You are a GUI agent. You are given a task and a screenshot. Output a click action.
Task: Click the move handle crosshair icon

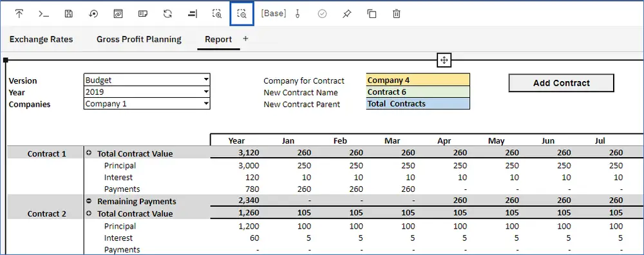click(444, 61)
